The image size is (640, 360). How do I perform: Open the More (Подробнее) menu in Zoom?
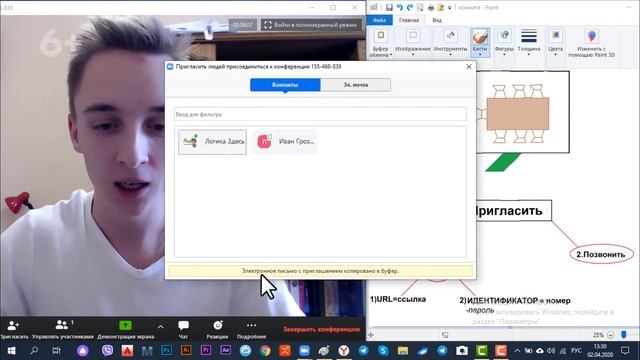point(251,329)
